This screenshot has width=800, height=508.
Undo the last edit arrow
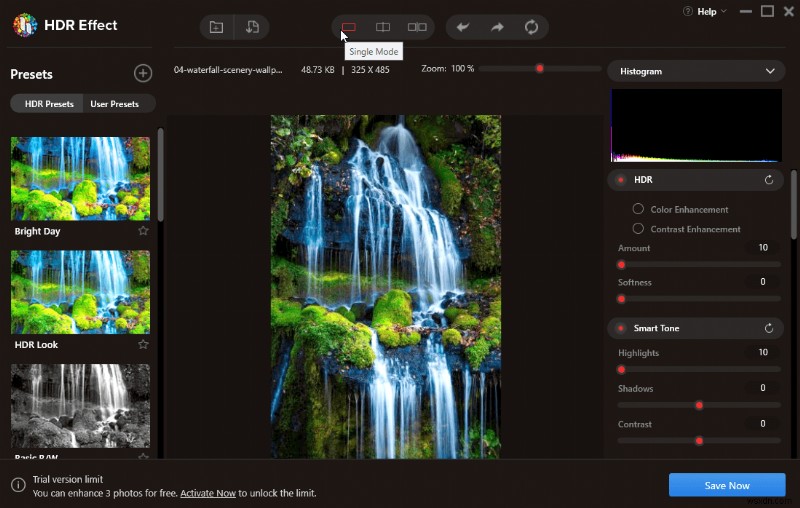click(463, 27)
